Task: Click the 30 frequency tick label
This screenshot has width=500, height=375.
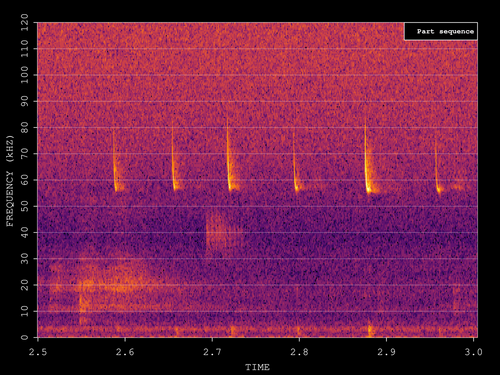Action: 25,259
